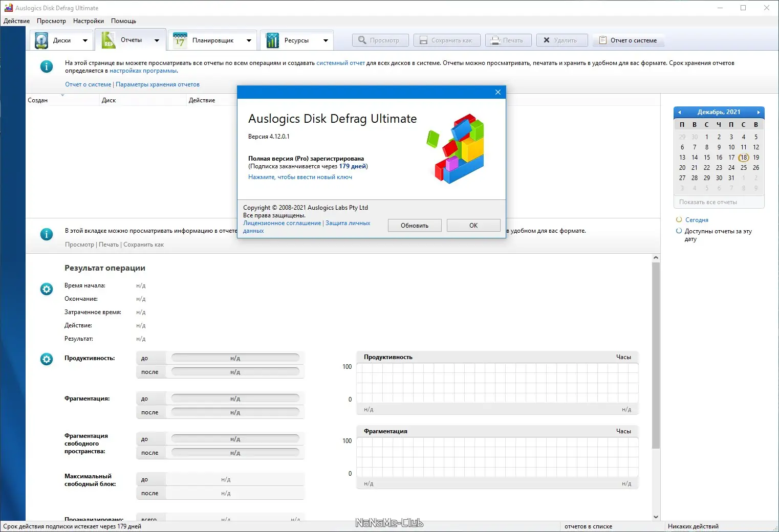Click the blue info icon near top
Screen dimensions: 779x532
tap(47, 66)
